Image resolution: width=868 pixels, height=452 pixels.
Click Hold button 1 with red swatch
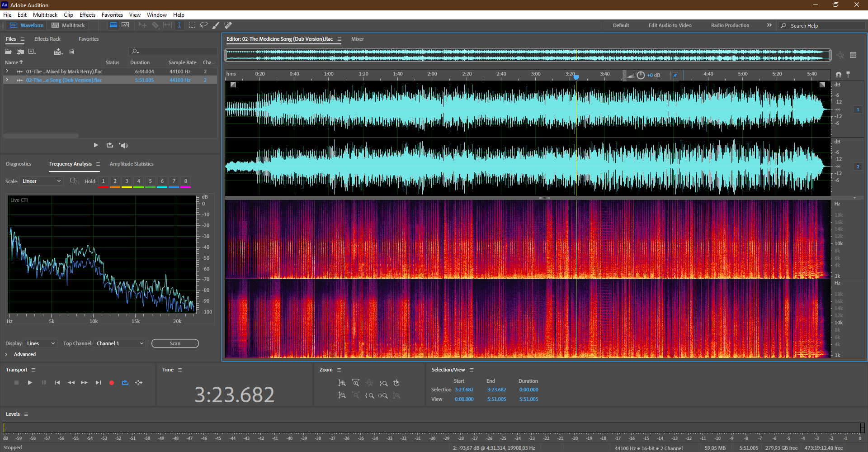[103, 182]
